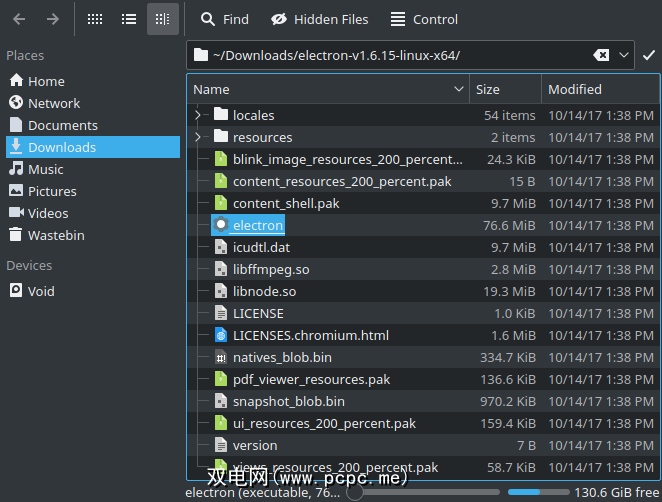Open the Find search tool

click(x=225, y=19)
